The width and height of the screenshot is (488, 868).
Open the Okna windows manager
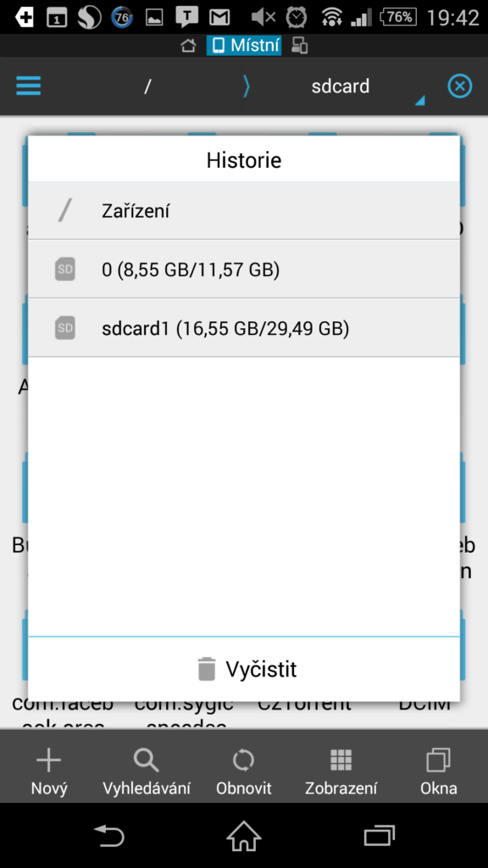point(439,771)
